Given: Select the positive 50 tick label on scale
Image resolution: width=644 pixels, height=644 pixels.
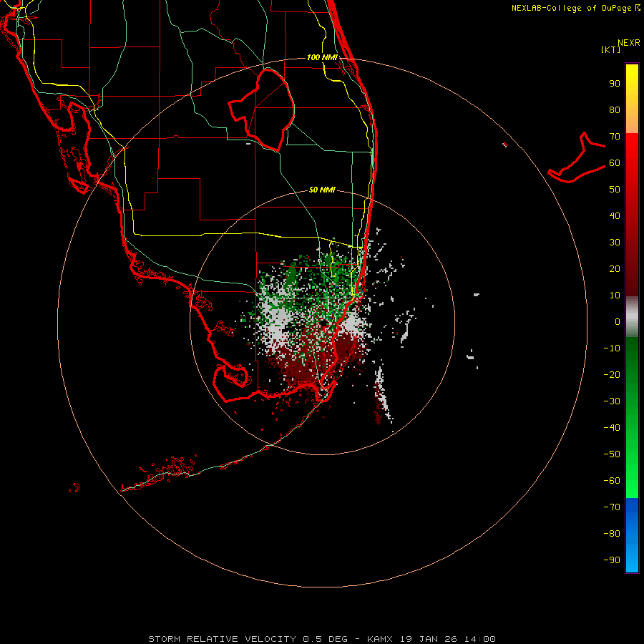Looking at the screenshot, I should [x=615, y=190].
